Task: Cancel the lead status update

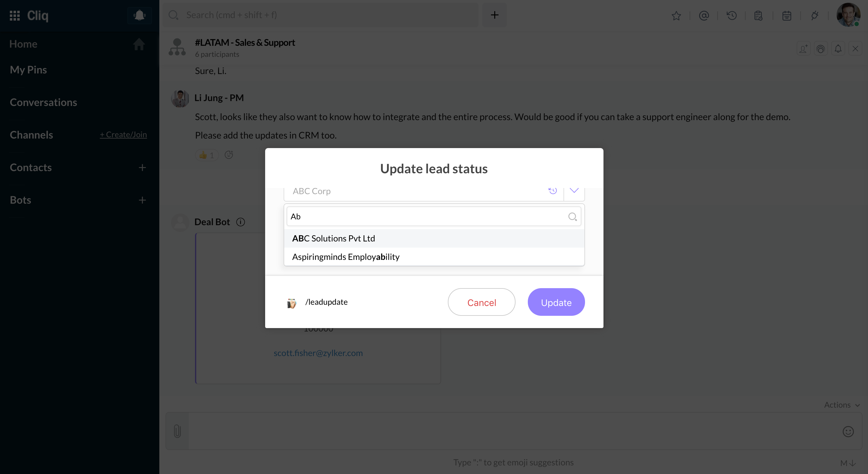Action: click(x=481, y=302)
